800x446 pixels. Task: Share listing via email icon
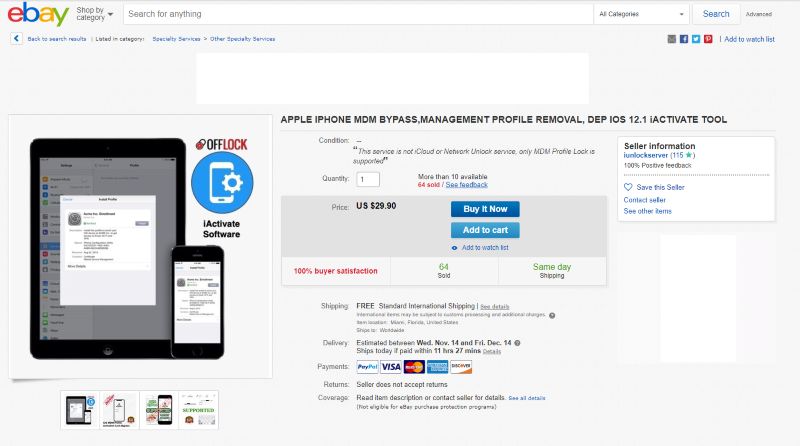pyautogui.click(x=672, y=39)
